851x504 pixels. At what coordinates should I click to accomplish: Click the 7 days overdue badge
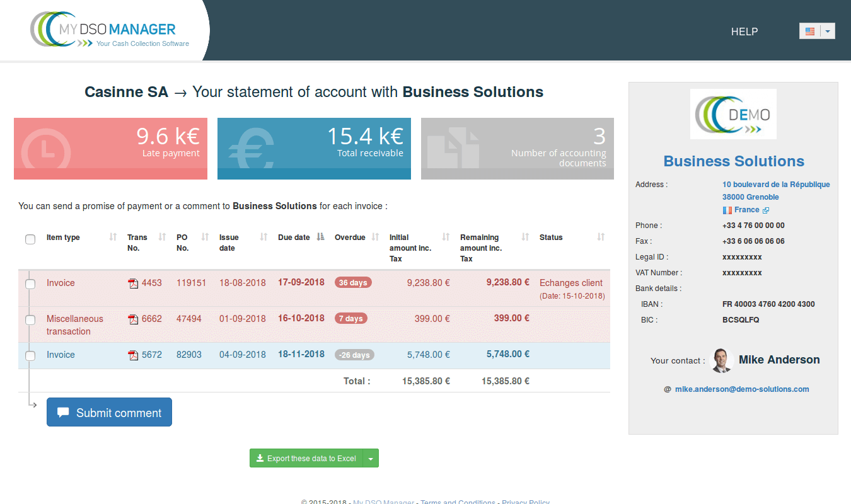point(351,319)
